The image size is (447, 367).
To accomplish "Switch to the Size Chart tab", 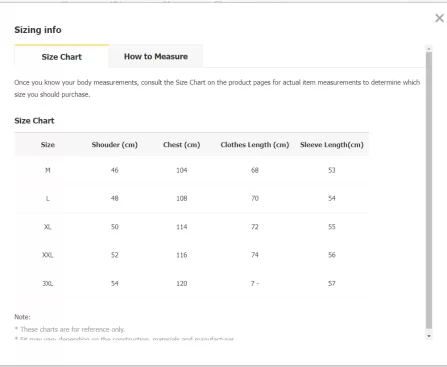I will pyautogui.click(x=61, y=56).
